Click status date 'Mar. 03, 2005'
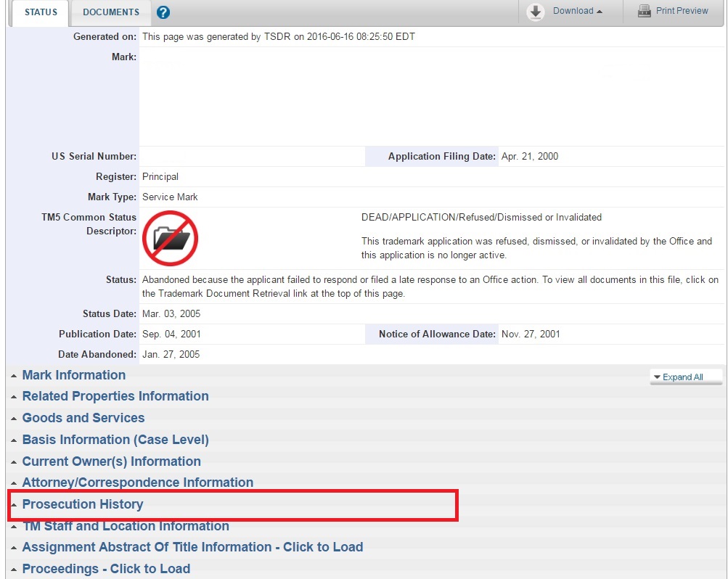This screenshot has width=728, height=579. pyautogui.click(x=171, y=314)
